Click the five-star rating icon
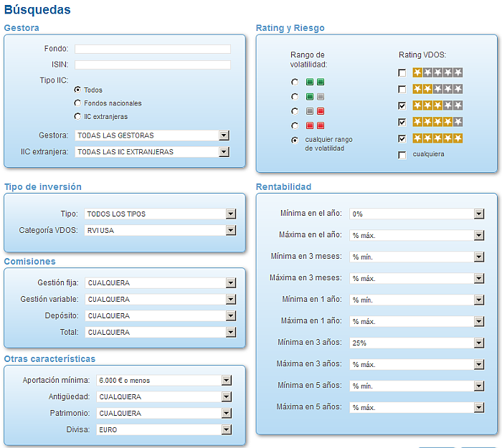The width and height of the screenshot is (502, 448). [437, 138]
